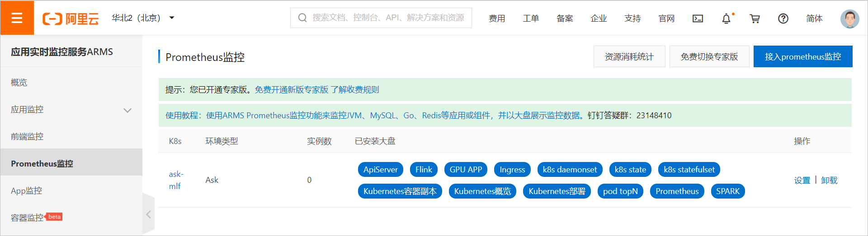Open the Kubernetes部署 dashboard tag
The image size is (868, 236).
[x=557, y=191]
